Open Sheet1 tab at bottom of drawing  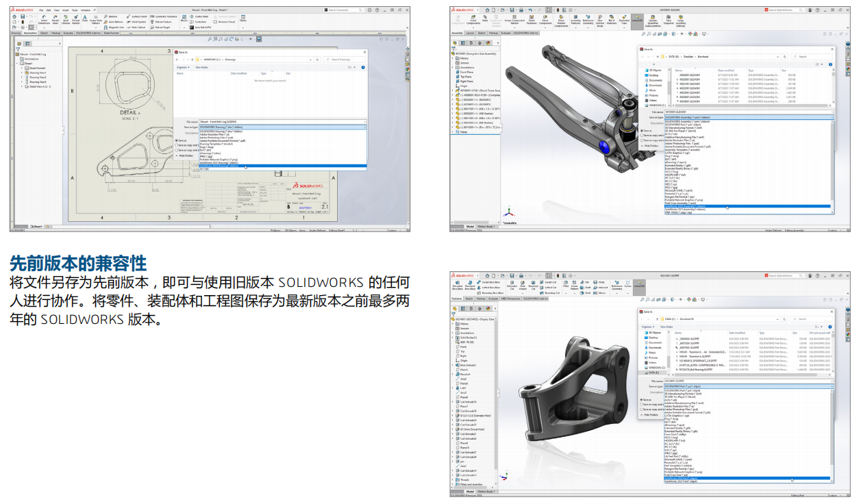[36, 227]
